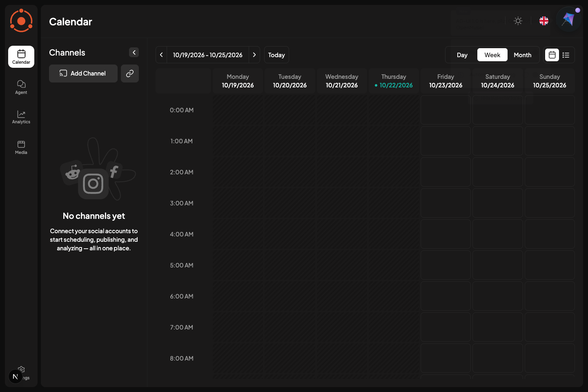This screenshot has height=392, width=588.
Task: Click the Wednesday 10/21/2026 column header
Action: (x=342, y=81)
